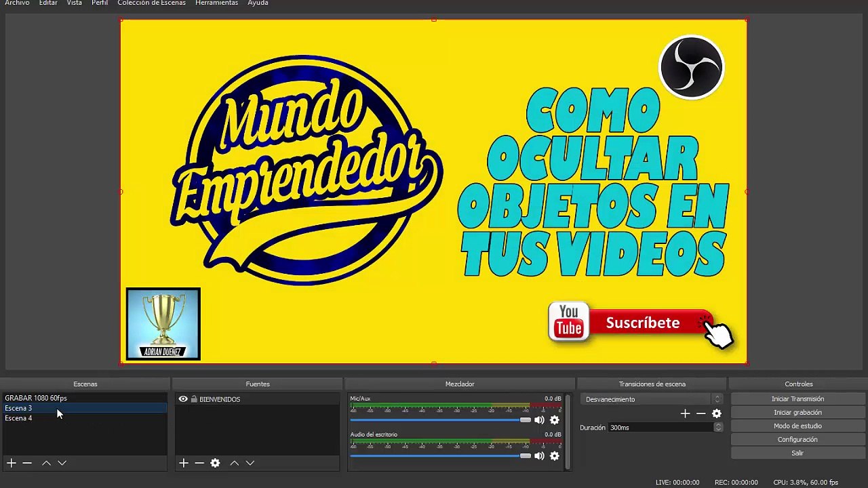Screen dimensions: 868x488
Task: Open the Ayuda menu
Action: tap(258, 3)
